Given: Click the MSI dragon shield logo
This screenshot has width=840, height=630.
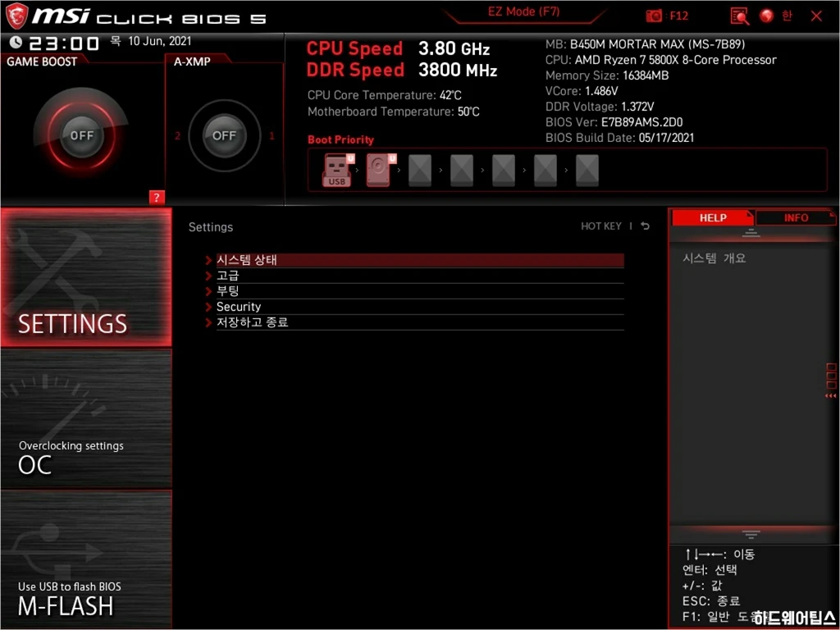Looking at the screenshot, I should click(x=16, y=16).
